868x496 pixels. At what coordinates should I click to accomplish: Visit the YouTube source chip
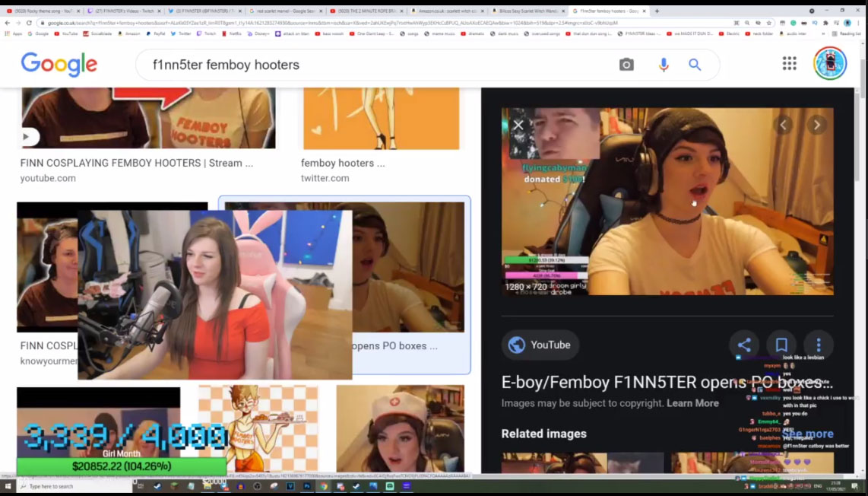540,345
